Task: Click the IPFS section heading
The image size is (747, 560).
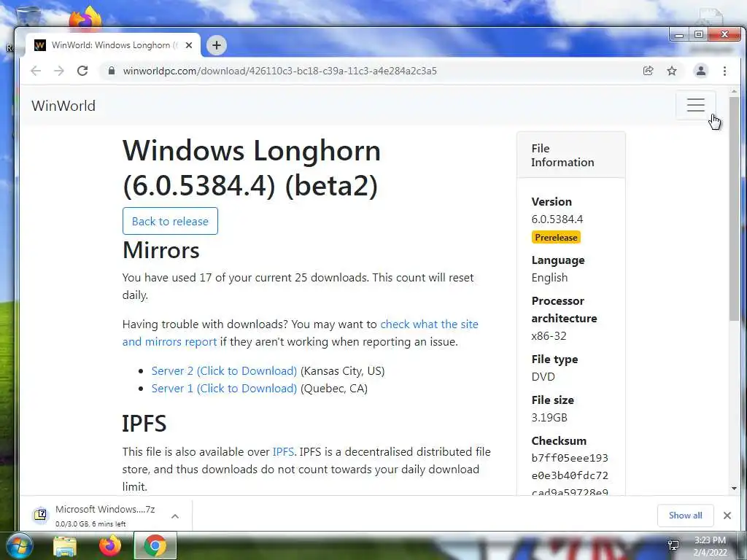Action: point(144,424)
